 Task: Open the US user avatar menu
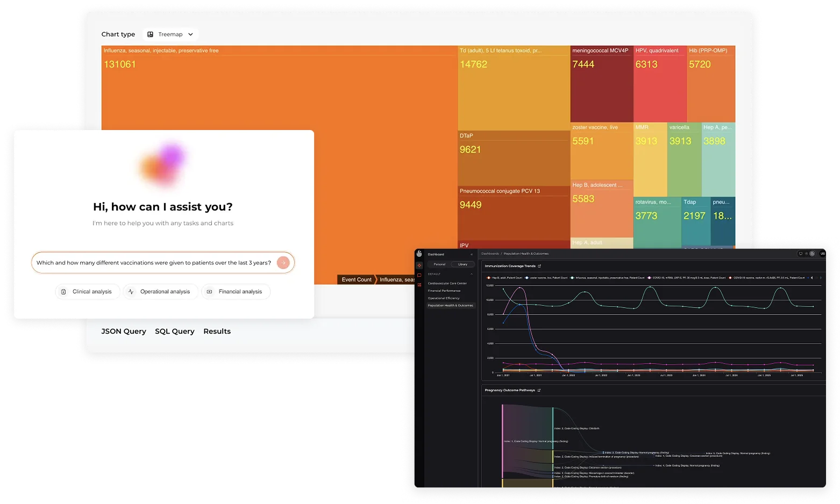822,254
